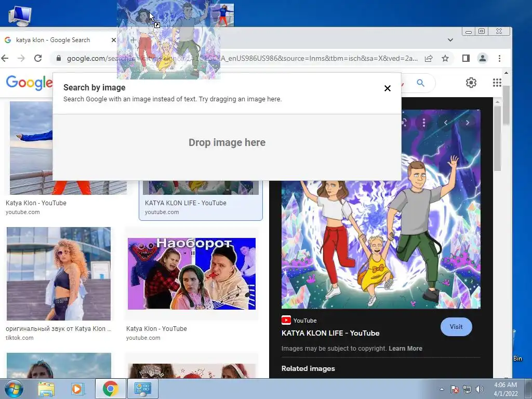Click Katya Klon - YouTube caption under blue-sleeve photo
The height and width of the screenshot is (399, 532).
[36, 203]
